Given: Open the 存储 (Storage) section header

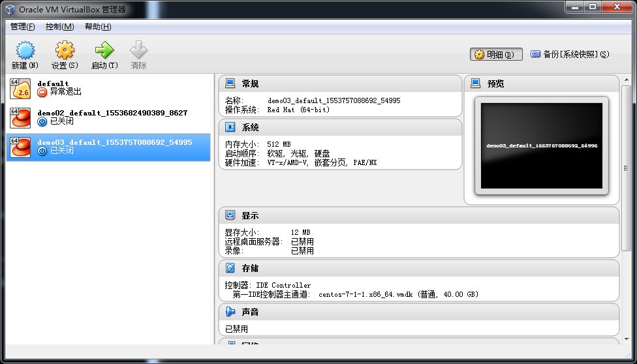Looking at the screenshot, I should point(419,268).
